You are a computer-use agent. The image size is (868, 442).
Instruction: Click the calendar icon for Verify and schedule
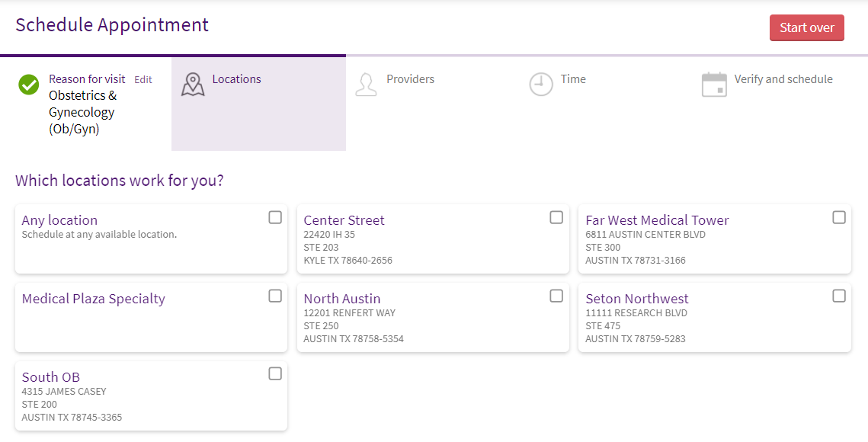point(714,85)
